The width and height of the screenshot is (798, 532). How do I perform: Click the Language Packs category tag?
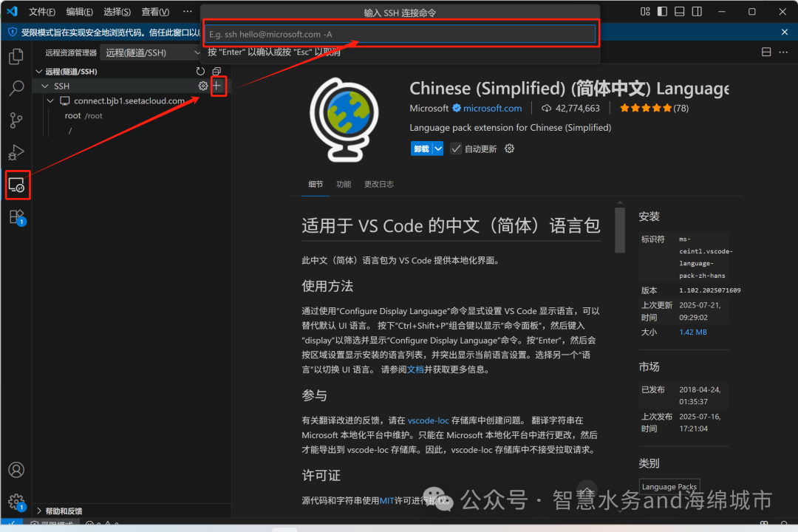tap(669, 487)
